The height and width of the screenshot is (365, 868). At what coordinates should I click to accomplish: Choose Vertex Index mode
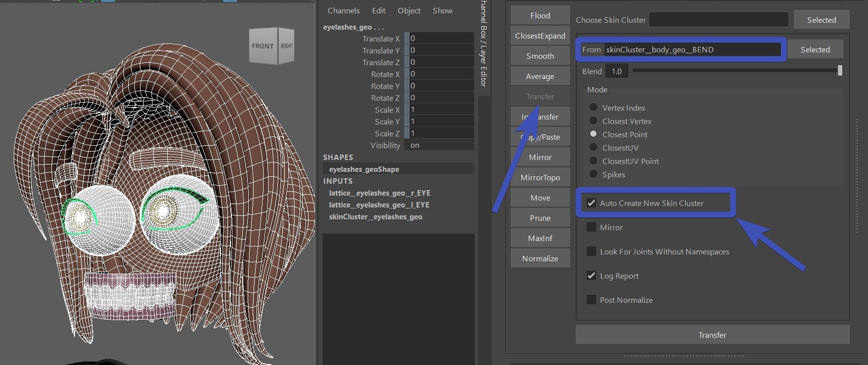click(594, 107)
